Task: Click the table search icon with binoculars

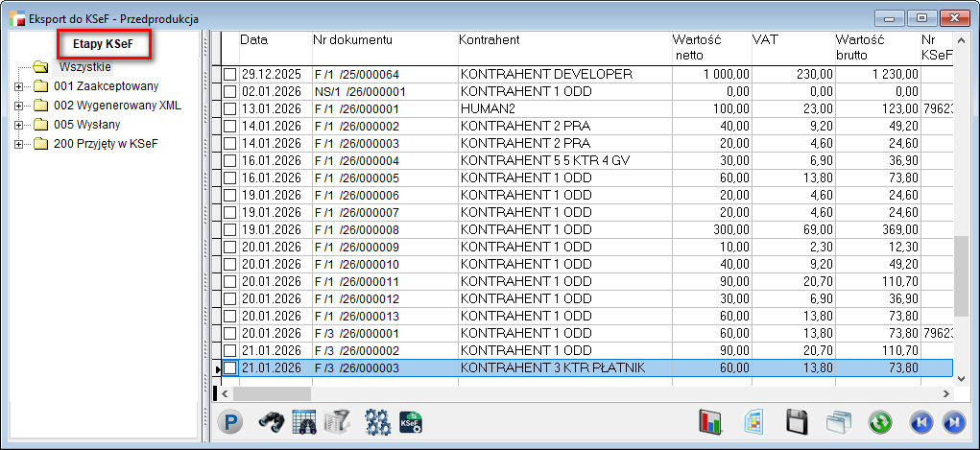Action: point(305,422)
